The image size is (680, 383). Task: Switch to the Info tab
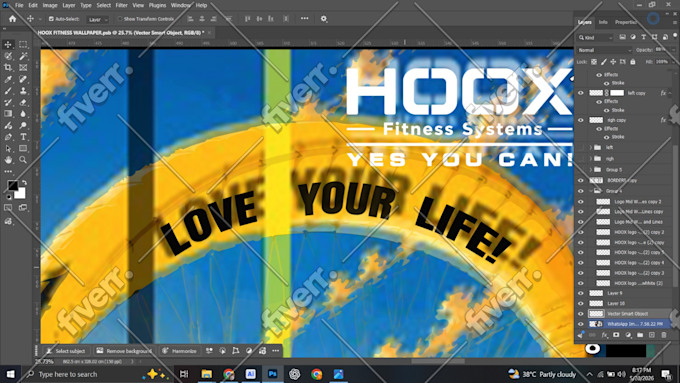click(x=603, y=22)
